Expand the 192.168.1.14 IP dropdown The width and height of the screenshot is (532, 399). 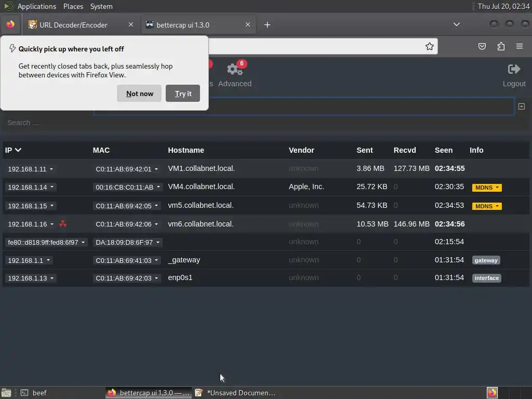31,187
